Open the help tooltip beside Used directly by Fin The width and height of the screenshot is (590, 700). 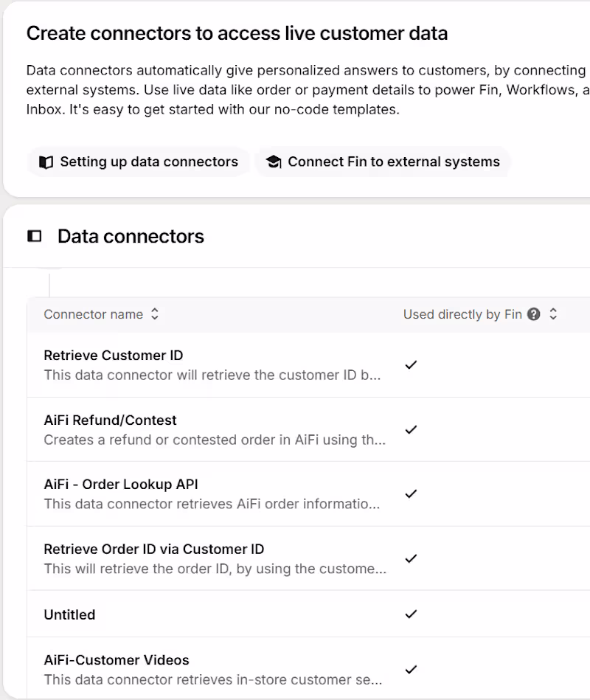[x=532, y=314]
